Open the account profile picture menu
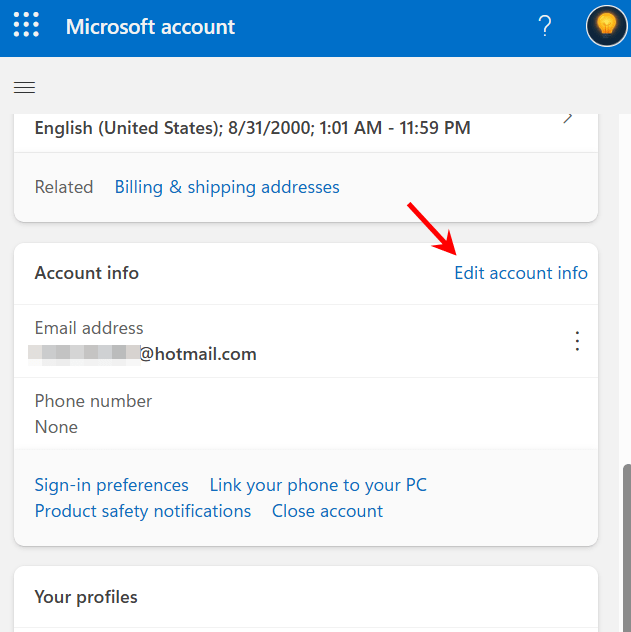 [607, 26]
